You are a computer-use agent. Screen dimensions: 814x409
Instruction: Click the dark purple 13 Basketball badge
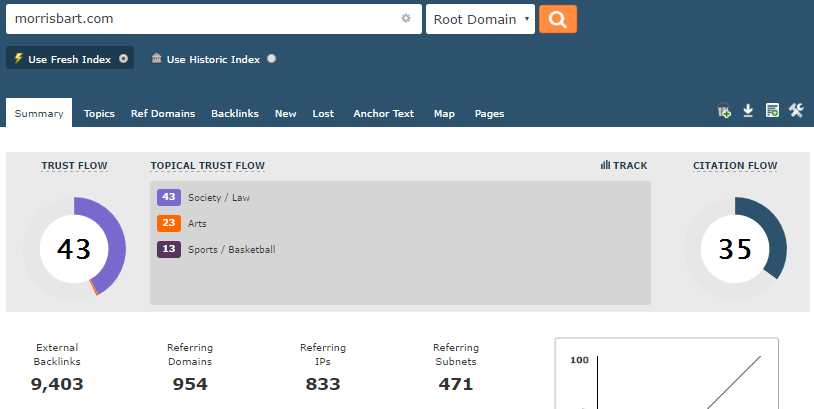point(169,249)
